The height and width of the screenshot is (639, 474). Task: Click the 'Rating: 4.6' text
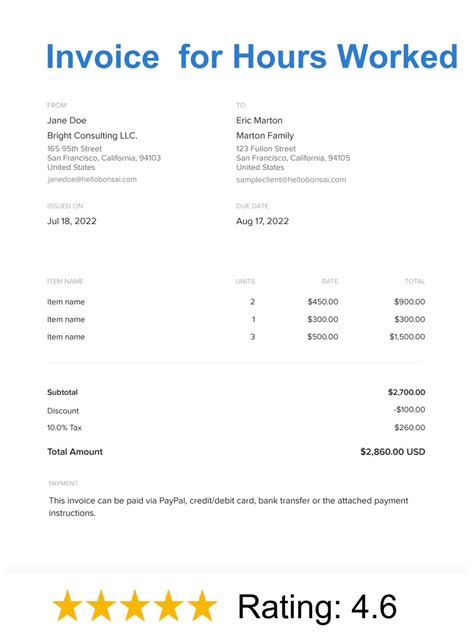(317, 607)
